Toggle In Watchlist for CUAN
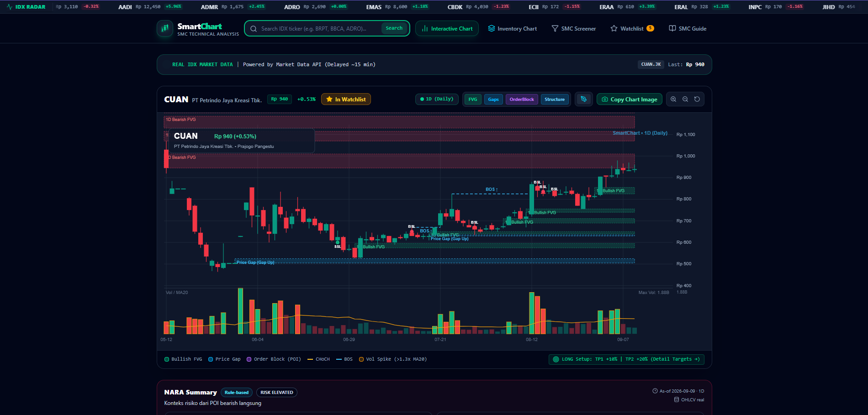 tap(346, 99)
